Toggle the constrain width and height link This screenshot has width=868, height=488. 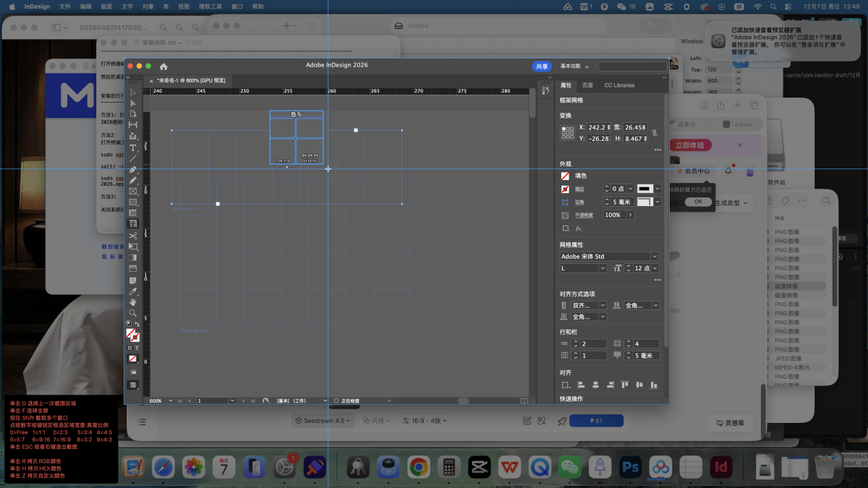click(653, 133)
